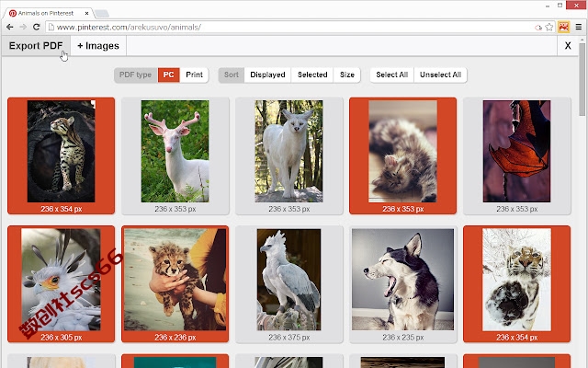
Task: Open the PDF export extension icon
Action: pos(563,27)
